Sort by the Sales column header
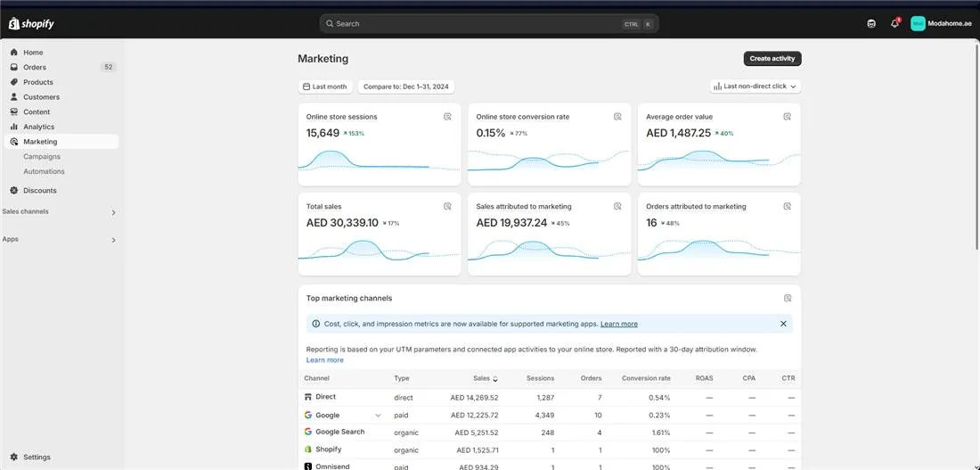This screenshot has width=980, height=470. coord(486,379)
